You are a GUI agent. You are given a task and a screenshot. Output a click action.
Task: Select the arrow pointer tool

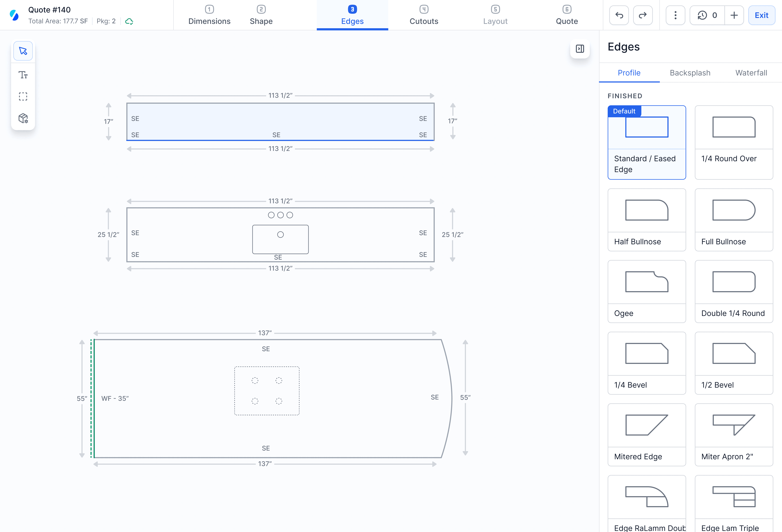[x=23, y=51]
